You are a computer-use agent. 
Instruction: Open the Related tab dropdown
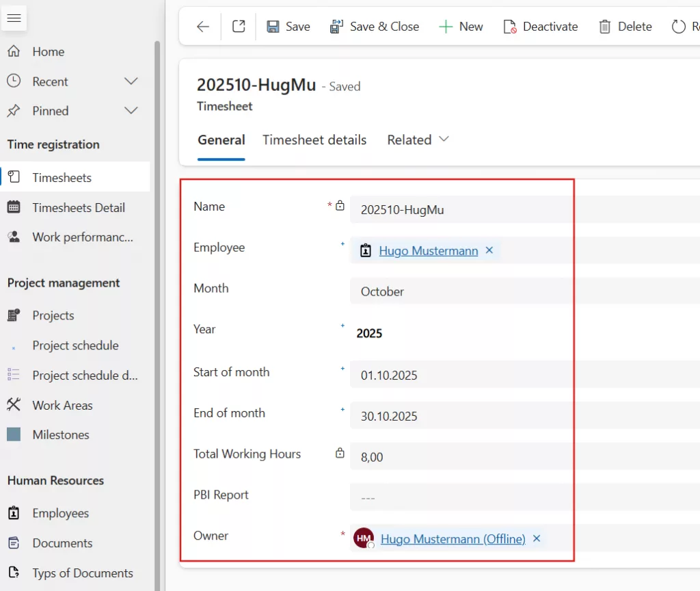418,140
